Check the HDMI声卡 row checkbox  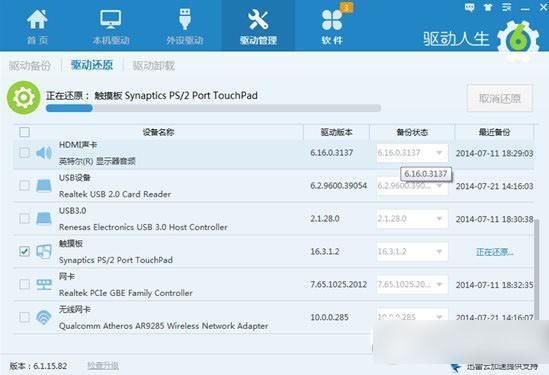point(25,153)
